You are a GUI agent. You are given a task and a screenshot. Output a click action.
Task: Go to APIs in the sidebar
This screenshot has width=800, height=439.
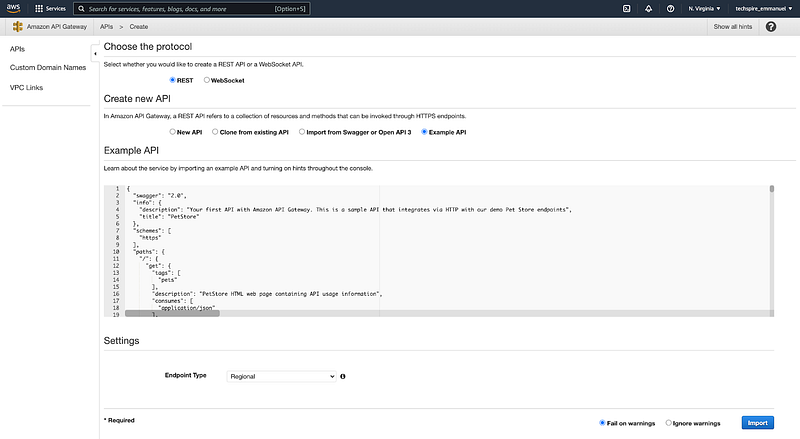click(x=17, y=49)
